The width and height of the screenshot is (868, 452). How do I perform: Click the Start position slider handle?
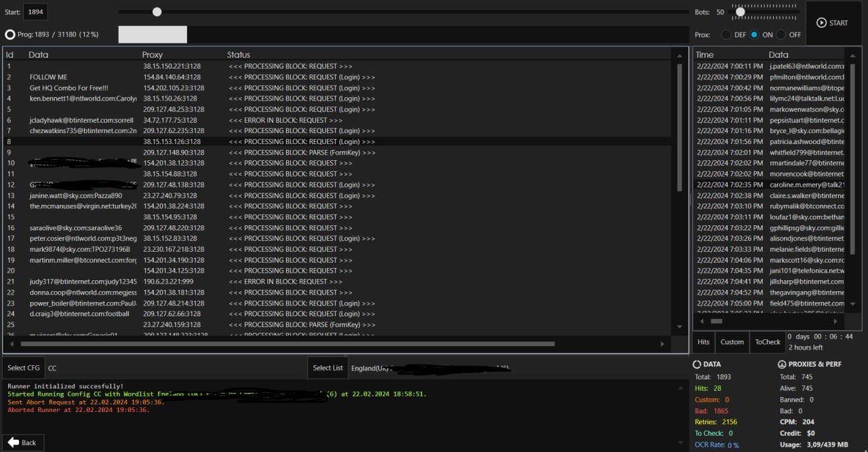157,12
